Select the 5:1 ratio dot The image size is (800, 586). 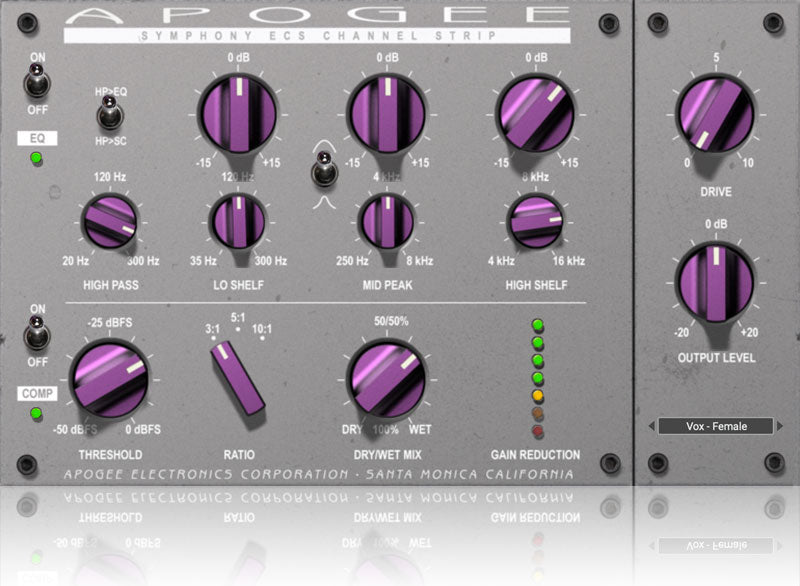coord(238,329)
